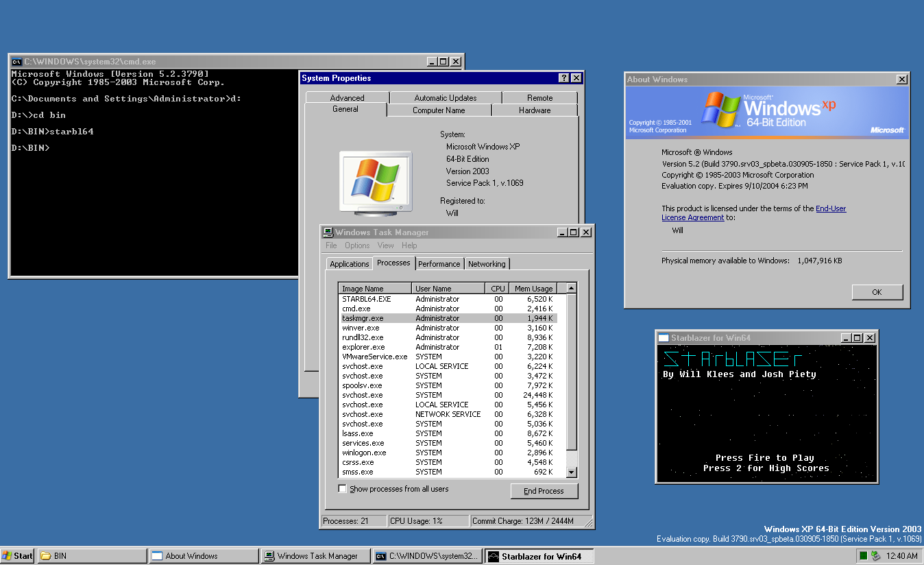The height and width of the screenshot is (565, 924).
Task: Open the Computer Name tab
Action: coord(439,110)
